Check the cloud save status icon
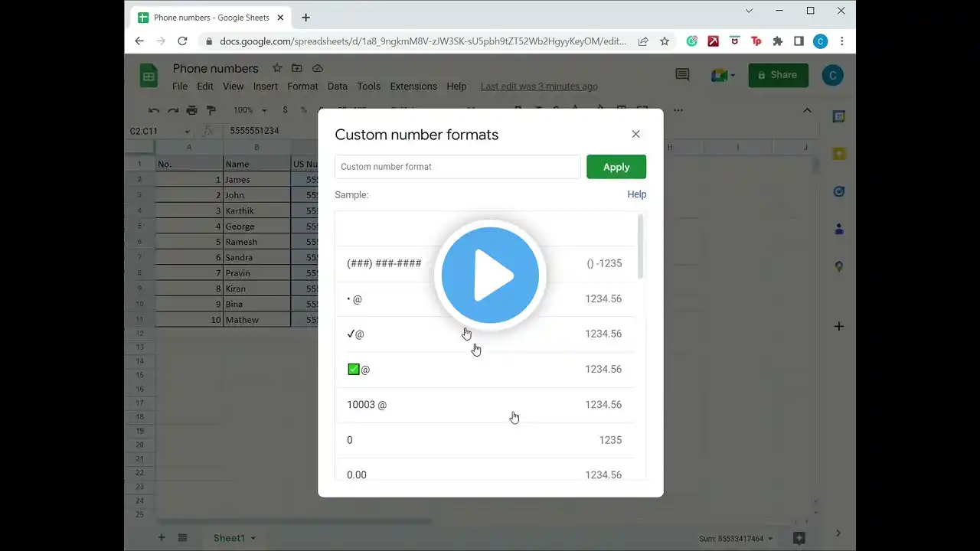Screen dimensions: 980x551 point(317,68)
